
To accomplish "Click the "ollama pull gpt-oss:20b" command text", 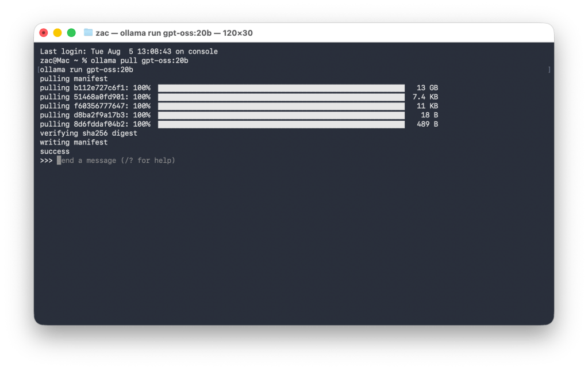I will 139,60.
